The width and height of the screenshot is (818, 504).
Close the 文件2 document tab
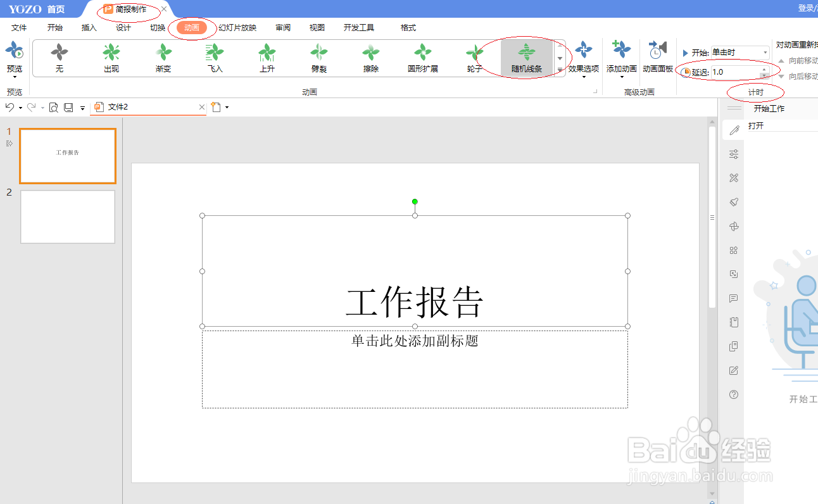203,108
